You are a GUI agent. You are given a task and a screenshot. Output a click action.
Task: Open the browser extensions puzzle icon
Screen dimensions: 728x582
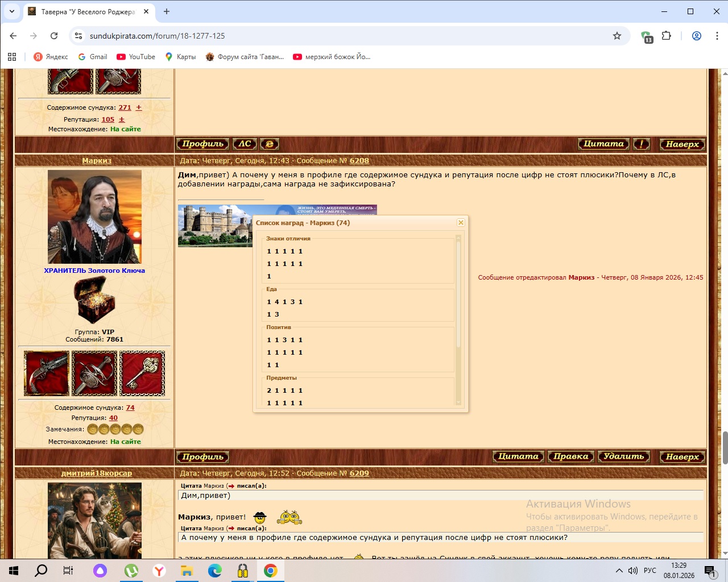[x=667, y=36]
